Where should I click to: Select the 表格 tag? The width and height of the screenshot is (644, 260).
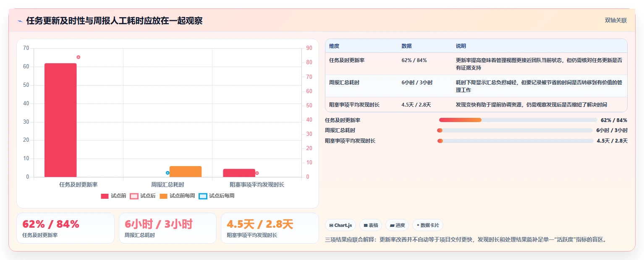[371, 225]
